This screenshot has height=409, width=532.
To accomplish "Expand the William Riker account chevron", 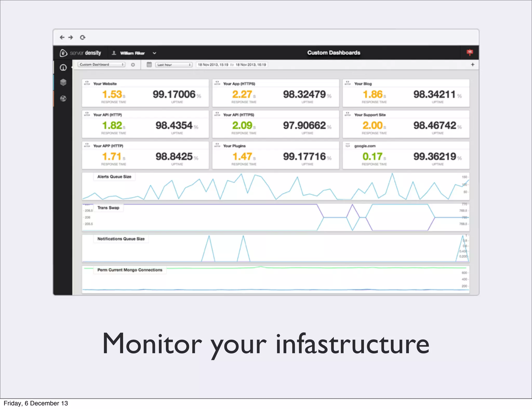I will (x=154, y=53).
